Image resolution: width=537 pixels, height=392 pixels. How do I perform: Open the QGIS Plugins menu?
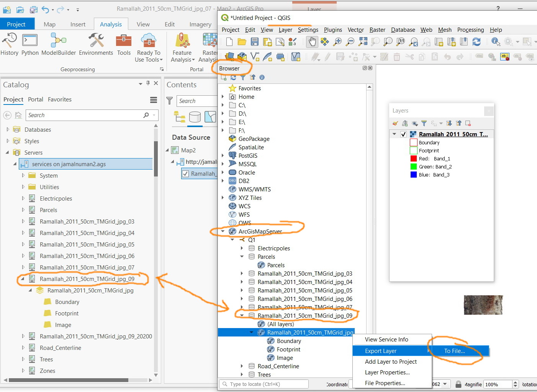pos(333,30)
